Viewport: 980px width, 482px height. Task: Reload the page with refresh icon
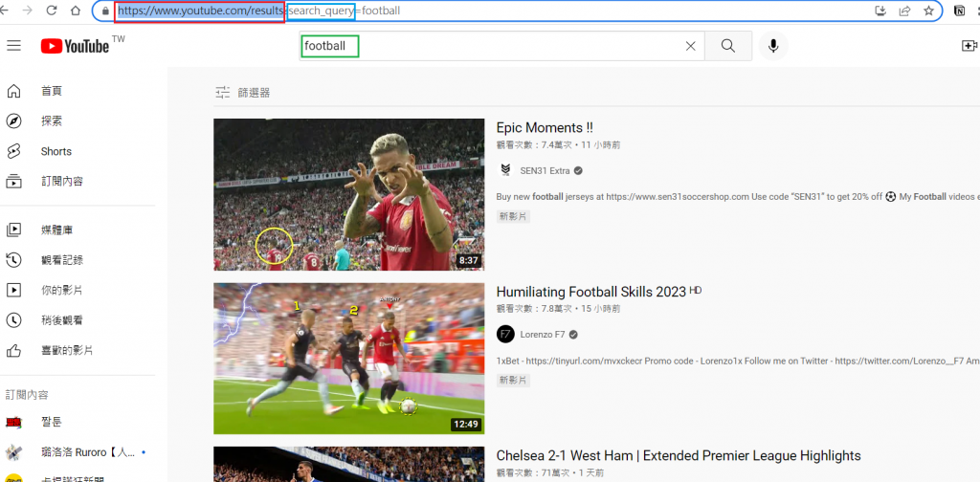click(x=52, y=11)
